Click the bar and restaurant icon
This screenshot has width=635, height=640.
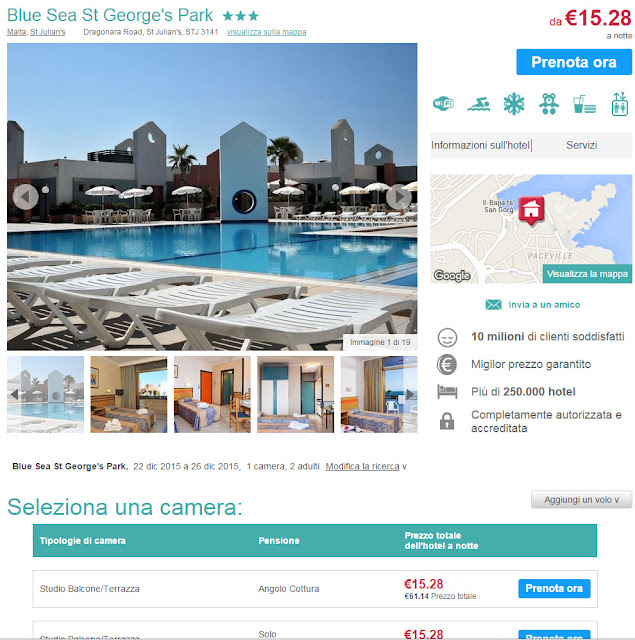click(x=584, y=104)
